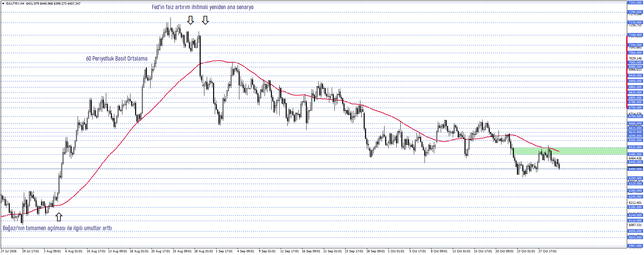644x255 pixels.
Task: Click the 6140.000 price level label
Action: 635,215
